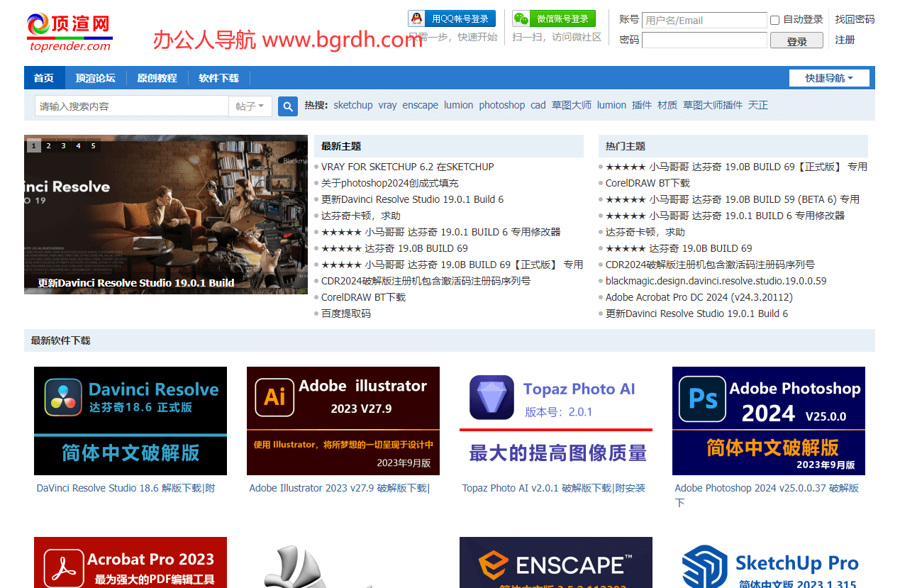Open the Enscape software tile
The image size is (900, 588).
(x=555, y=562)
